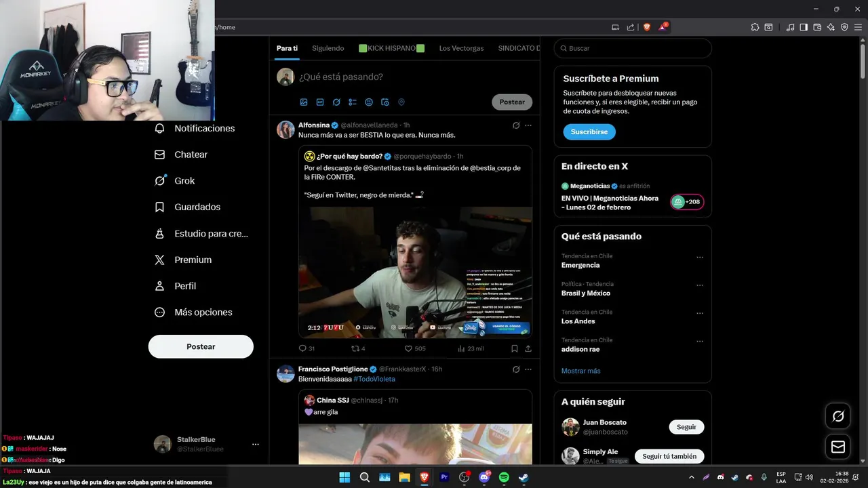
Task: Play the embedded video in quoted post
Action: tap(416, 272)
